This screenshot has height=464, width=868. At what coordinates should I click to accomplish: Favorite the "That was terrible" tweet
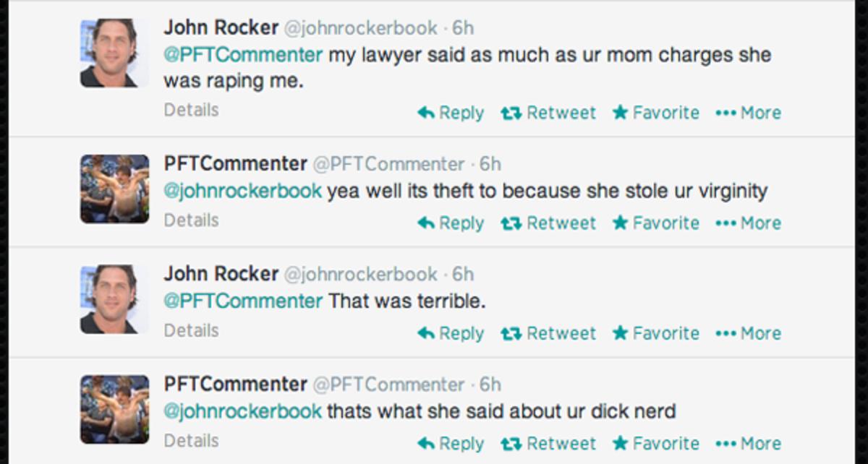click(x=656, y=333)
